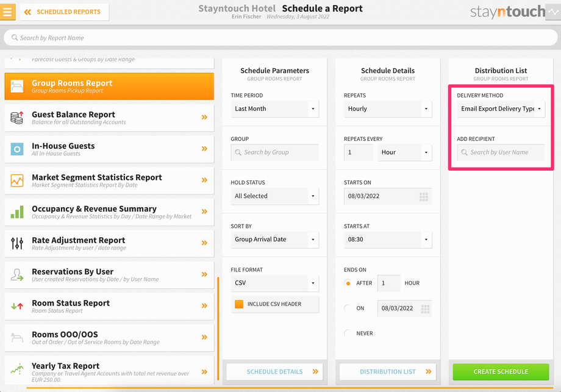The height and width of the screenshot is (392, 561).
Task: Click the Rate Adjustment sliders icon
Action: [x=17, y=243]
